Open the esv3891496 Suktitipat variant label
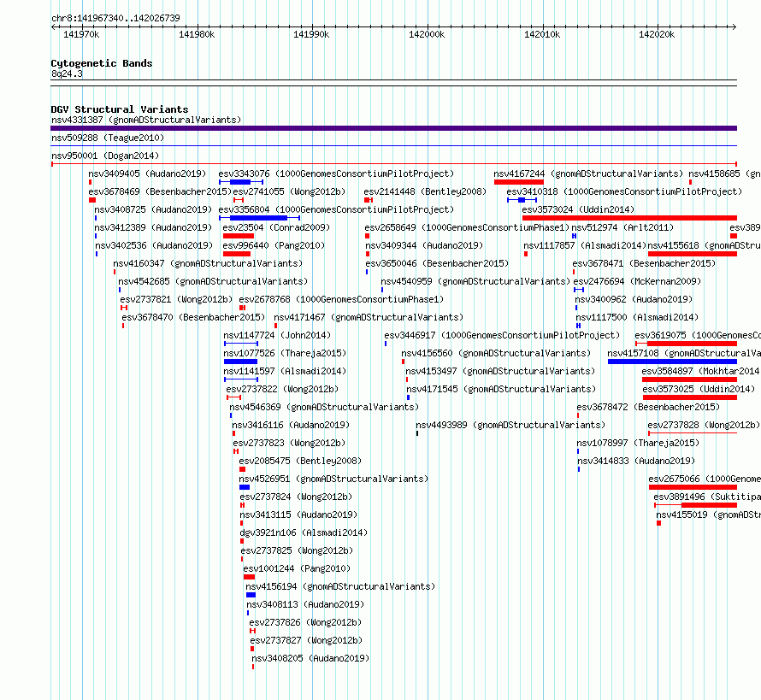 coord(707,497)
